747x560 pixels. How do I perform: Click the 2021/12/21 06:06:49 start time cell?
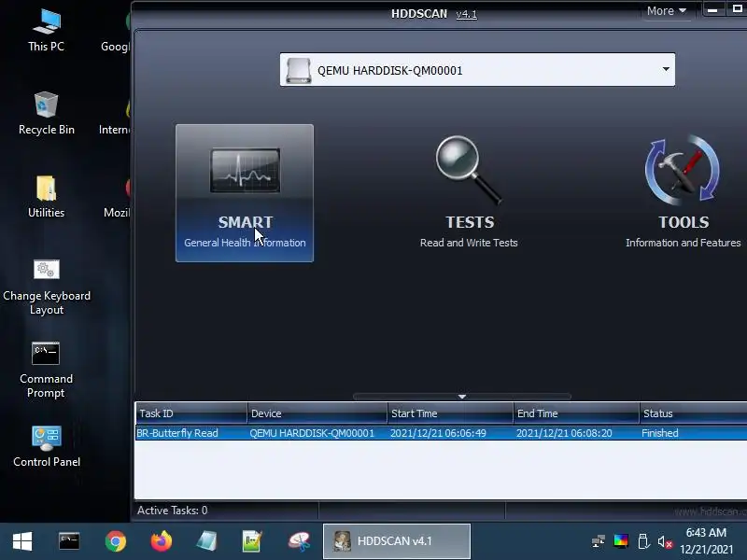(x=438, y=433)
